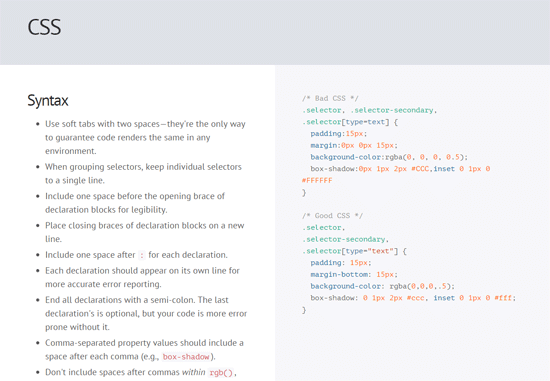Screen dimensions: 550x381
Task: Click '#ccc,' in the Good CSS box-shadow line
Action: (417, 298)
